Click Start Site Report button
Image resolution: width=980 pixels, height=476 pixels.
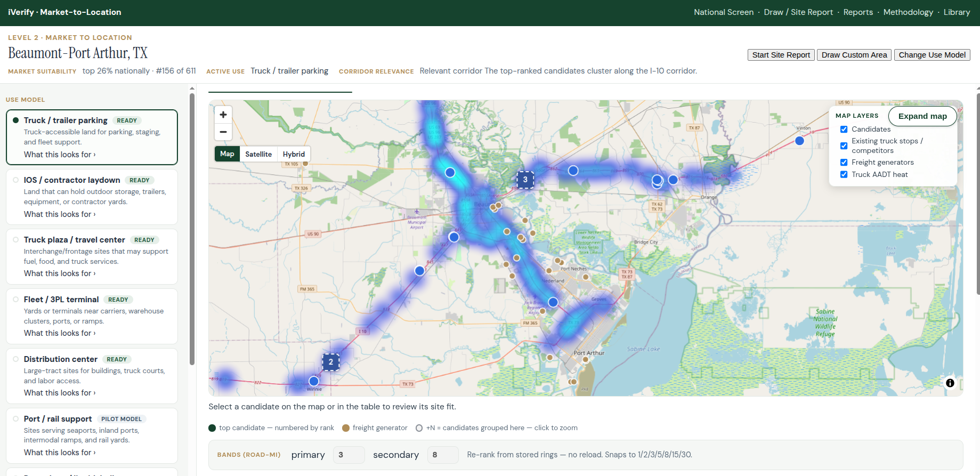point(781,55)
